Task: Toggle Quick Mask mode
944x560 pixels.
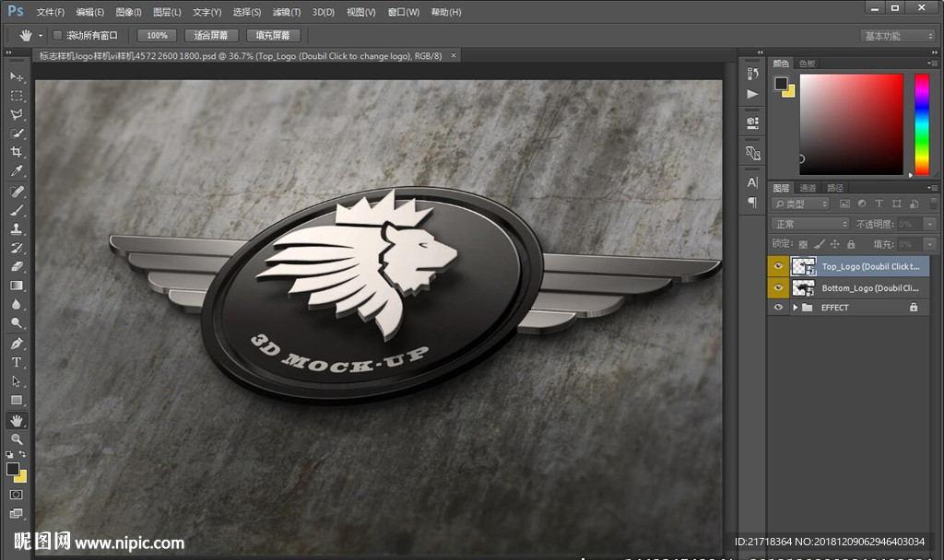Action: pos(17,495)
